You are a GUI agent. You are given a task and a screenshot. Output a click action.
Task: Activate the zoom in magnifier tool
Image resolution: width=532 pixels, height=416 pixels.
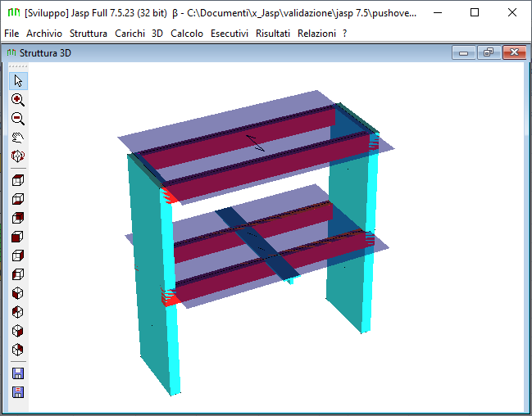pos(18,100)
